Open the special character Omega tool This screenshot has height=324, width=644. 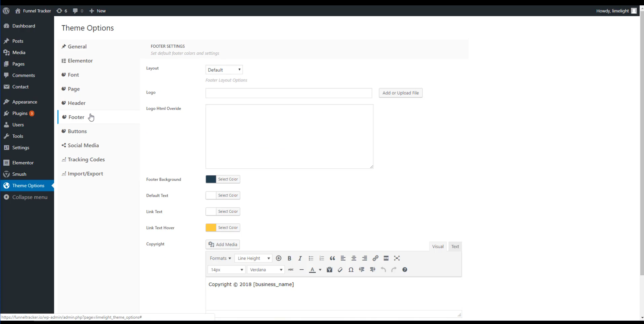pos(351,270)
